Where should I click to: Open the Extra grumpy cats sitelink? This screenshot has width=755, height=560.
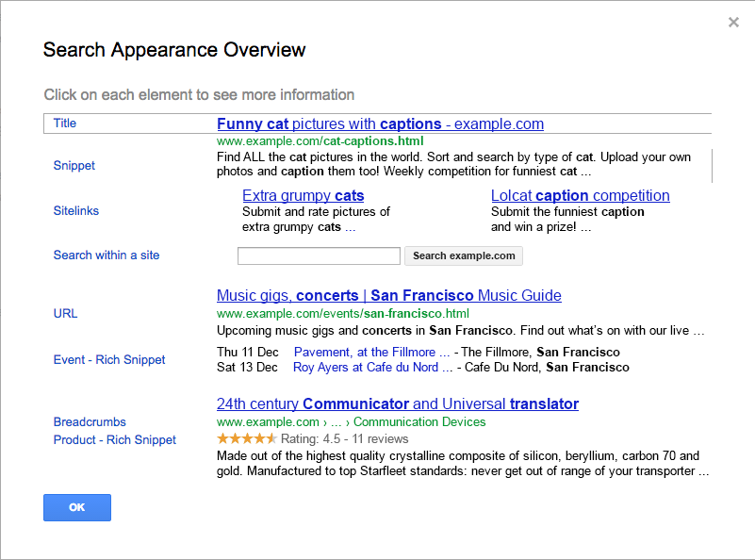click(303, 196)
